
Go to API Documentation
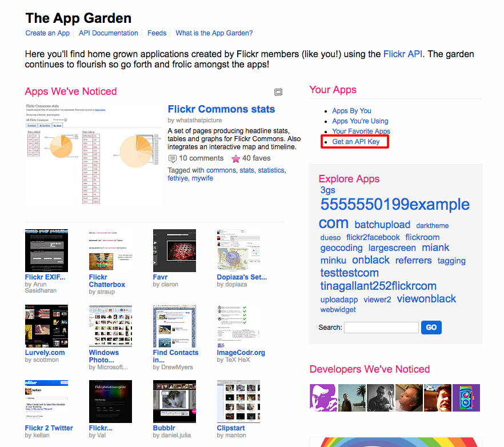coord(109,33)
